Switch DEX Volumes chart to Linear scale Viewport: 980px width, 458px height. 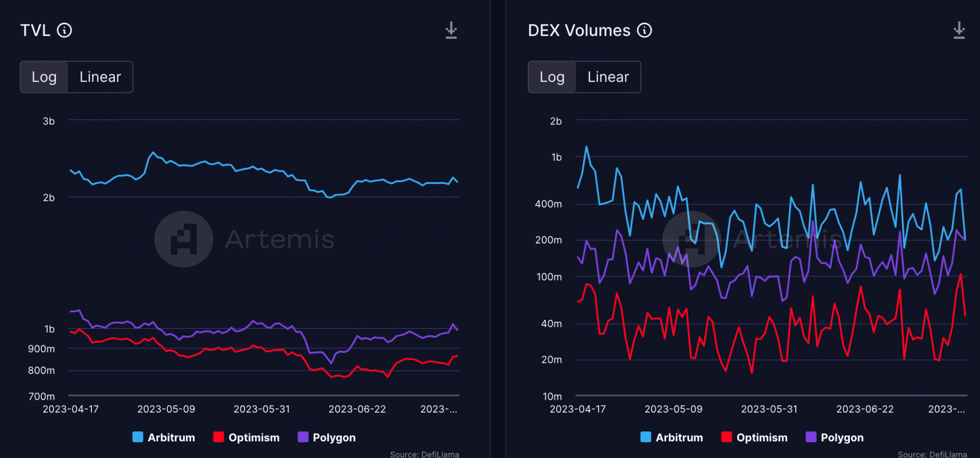point(608,77)
